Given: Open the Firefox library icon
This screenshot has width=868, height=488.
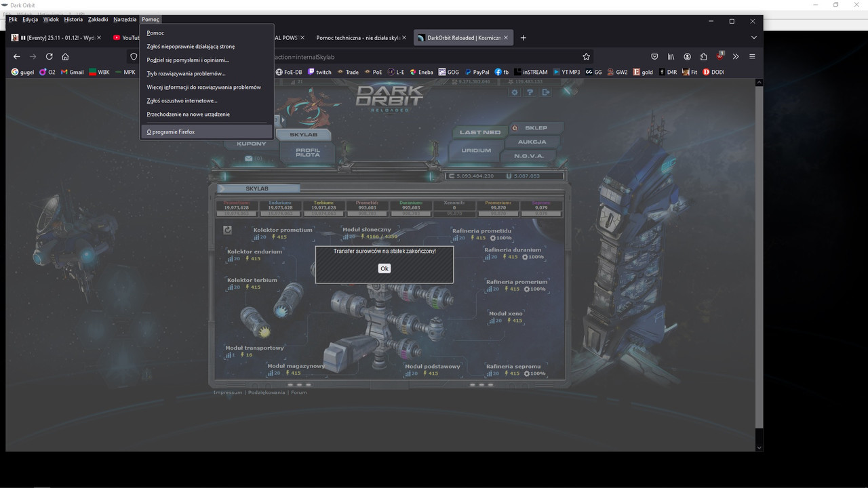Looking at the screenshot, I should coord(671,57).
